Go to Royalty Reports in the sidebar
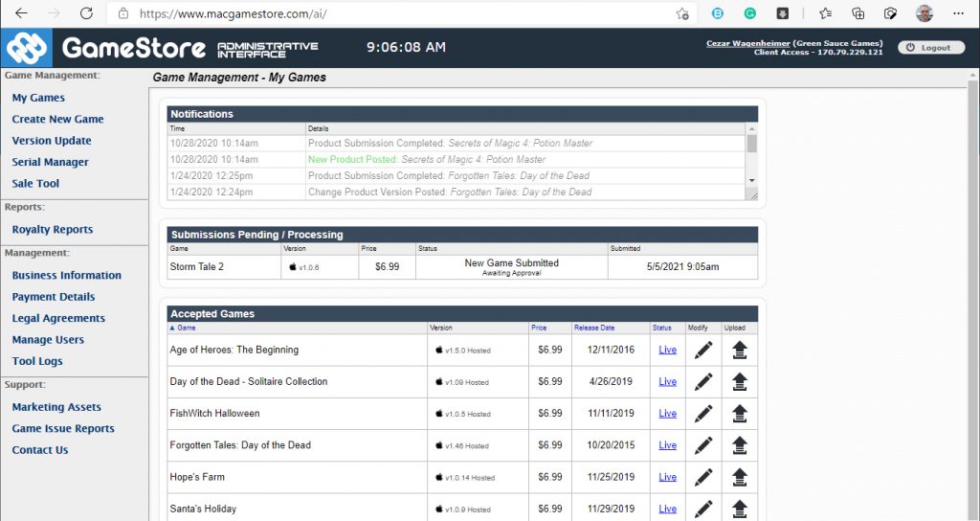The image size is (980, 521). tap(52, 230)
